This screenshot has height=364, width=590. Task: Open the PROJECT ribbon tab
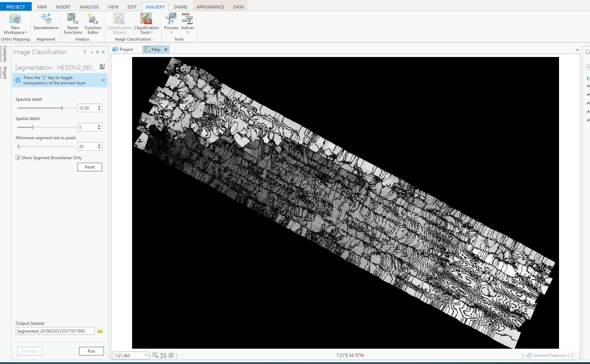click(x=16, y=7)
